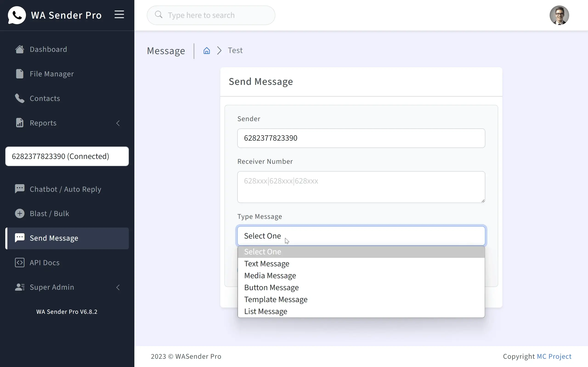Click the search magnifier icon

click(159, 15)
